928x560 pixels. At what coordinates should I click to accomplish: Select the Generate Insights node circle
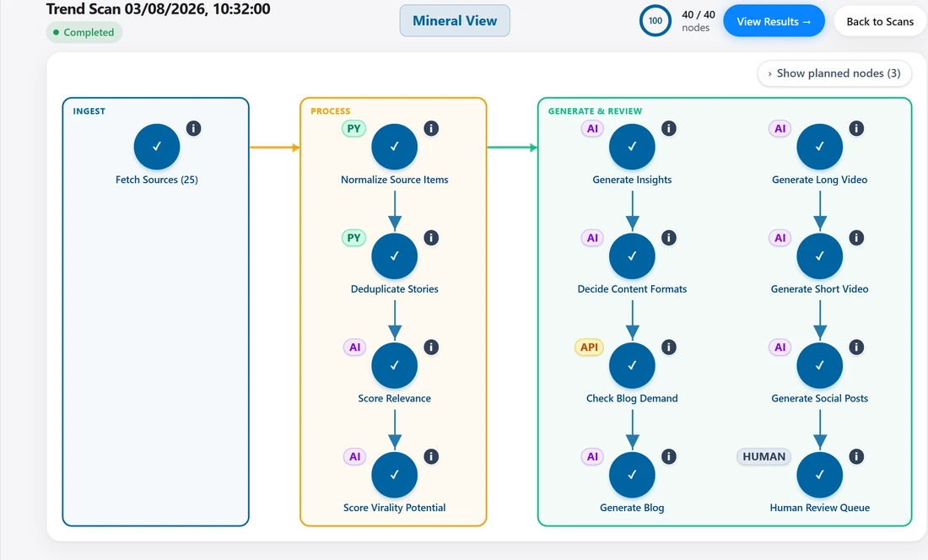tap(632, 147)
